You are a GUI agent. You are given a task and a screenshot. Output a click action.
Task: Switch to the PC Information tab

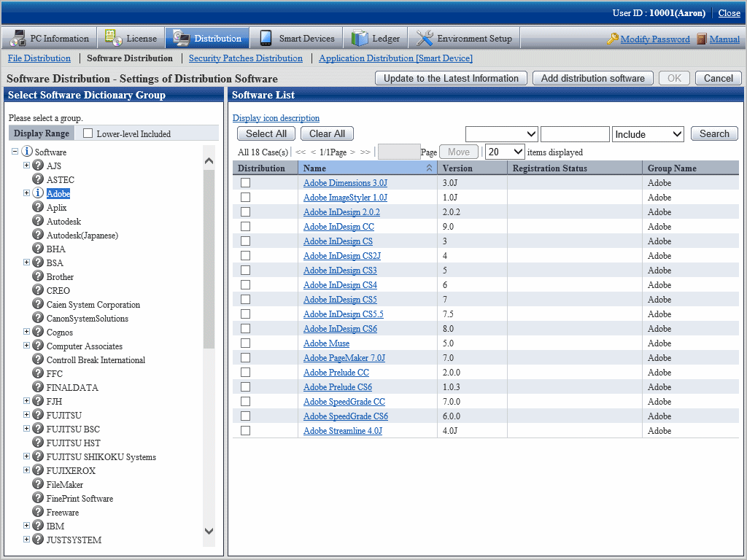coord(50,38)
